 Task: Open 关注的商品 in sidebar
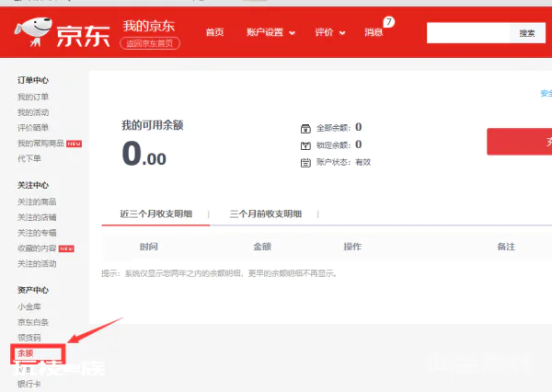[37, 202]
